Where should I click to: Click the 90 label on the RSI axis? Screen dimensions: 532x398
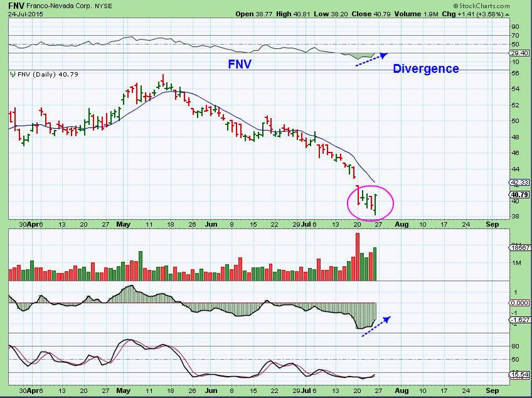[x=516, y=27]
